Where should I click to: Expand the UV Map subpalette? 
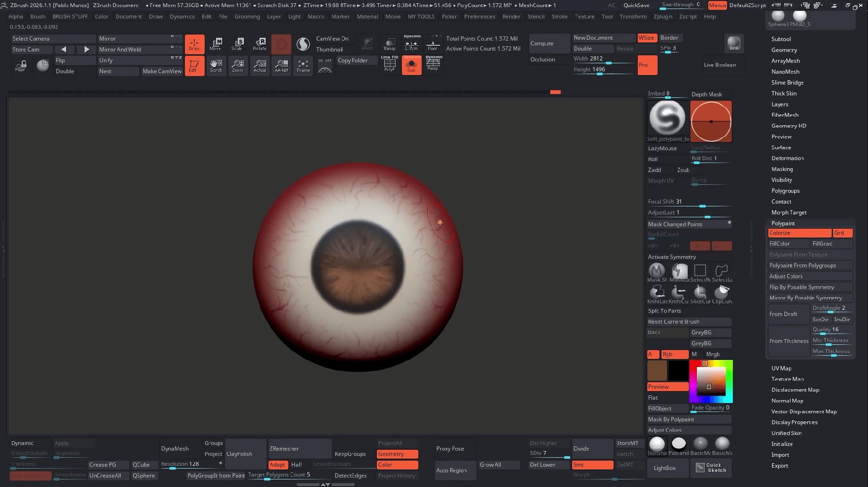click(x=781, y=368)
